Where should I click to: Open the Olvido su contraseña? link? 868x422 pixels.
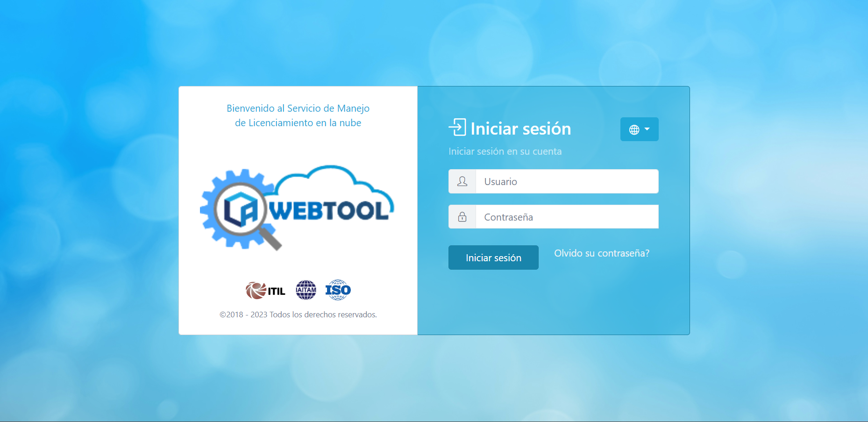tap(601, 253)
